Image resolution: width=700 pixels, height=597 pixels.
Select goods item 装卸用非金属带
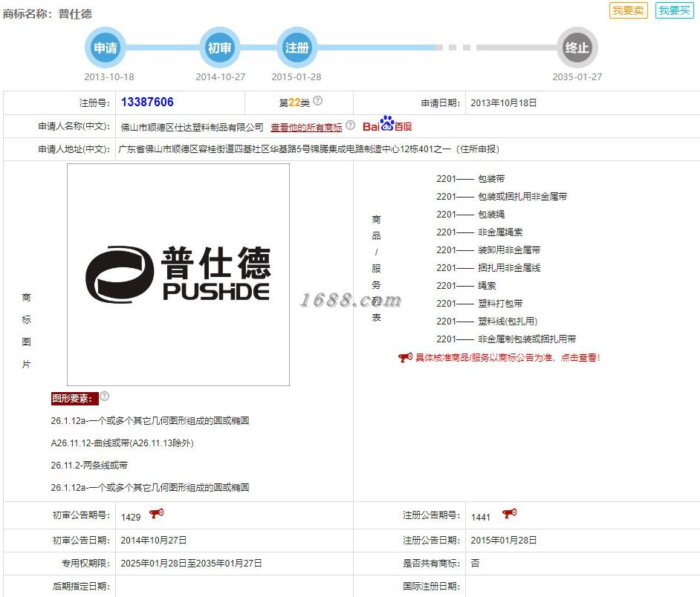[488, 250]
